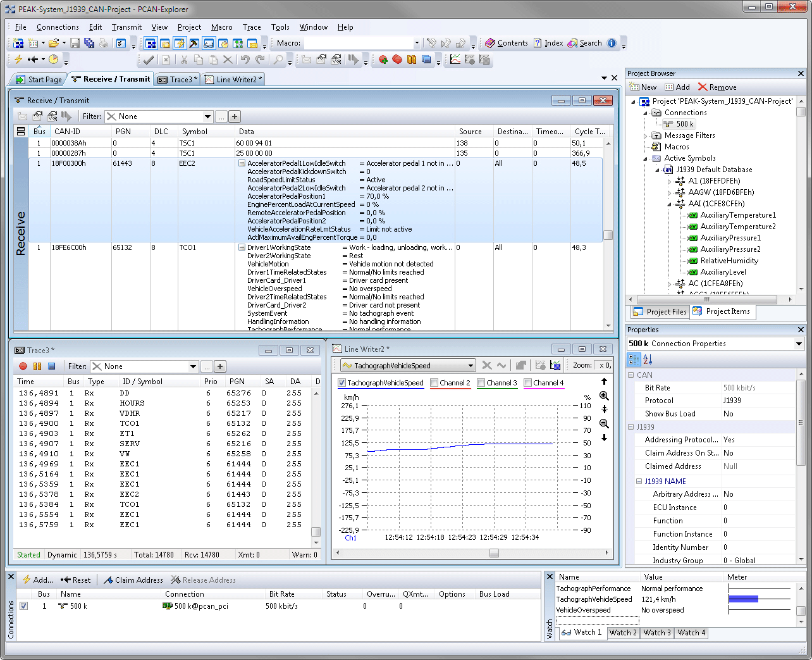The width and height of the screenshot is (812, 660).
Task: Click the record button in Trace3 toolbar
Action: point(23,366)
